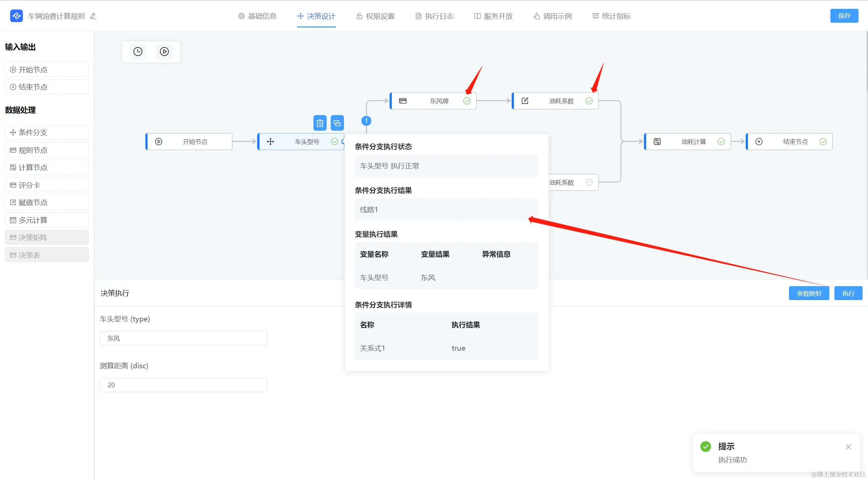Click green check status on 东风牌 node
This screenshot has width=868, height=480.
(x=467, y=101)
